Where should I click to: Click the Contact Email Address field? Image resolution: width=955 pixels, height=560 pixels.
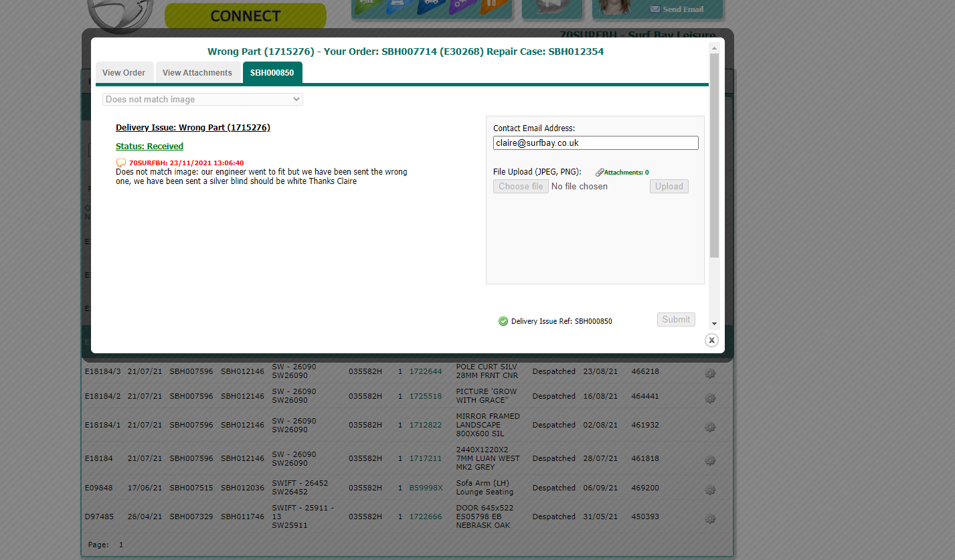point(595,143)
